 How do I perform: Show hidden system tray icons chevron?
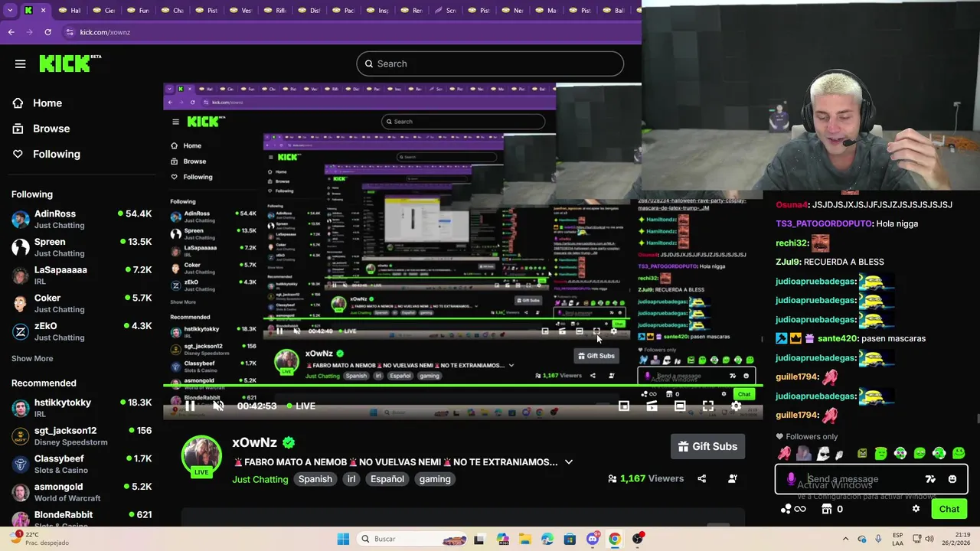click(x=845, y=539)
